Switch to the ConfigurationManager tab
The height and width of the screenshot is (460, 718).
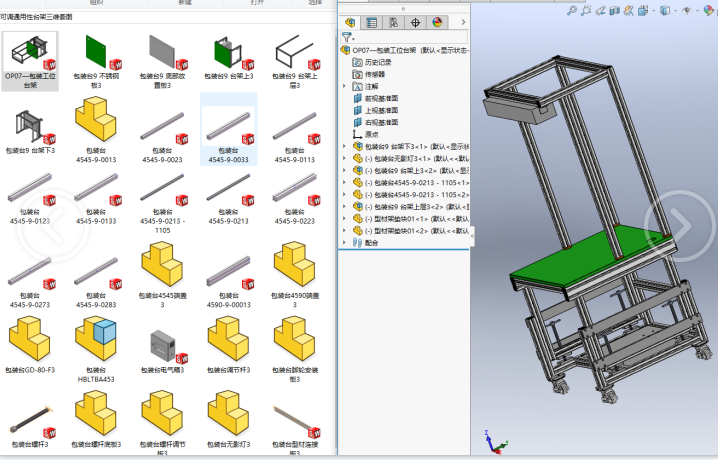(x=393, y=22)
